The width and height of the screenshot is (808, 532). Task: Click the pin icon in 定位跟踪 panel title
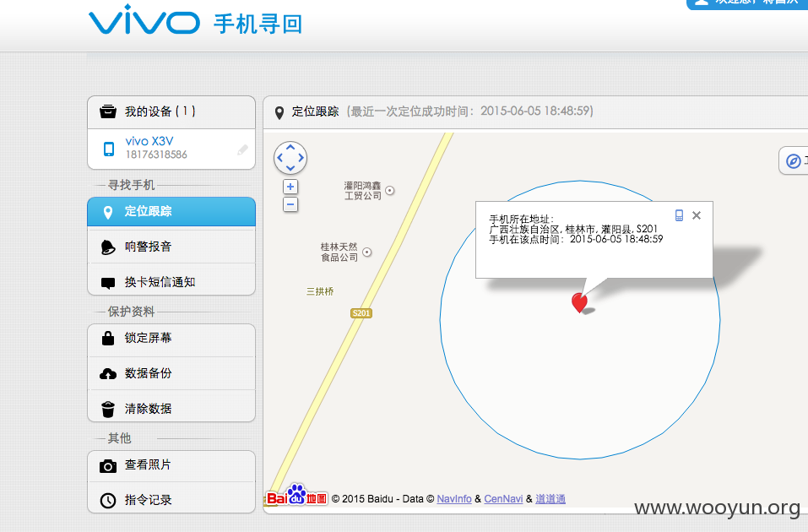point(279,112)
